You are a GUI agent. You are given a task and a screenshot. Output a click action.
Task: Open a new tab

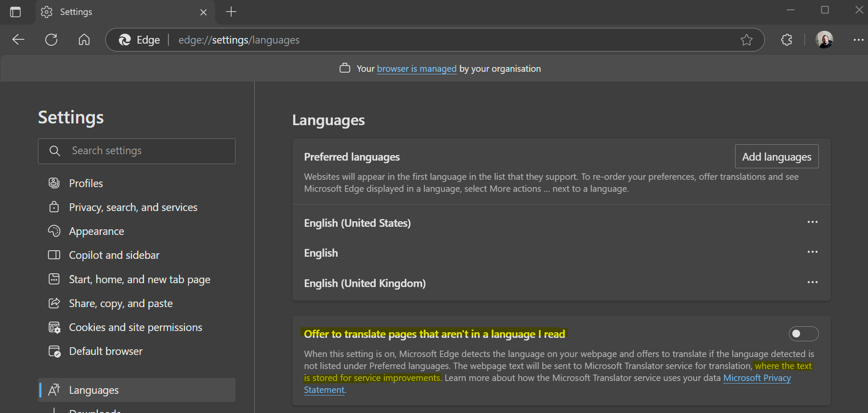point(231,12)
